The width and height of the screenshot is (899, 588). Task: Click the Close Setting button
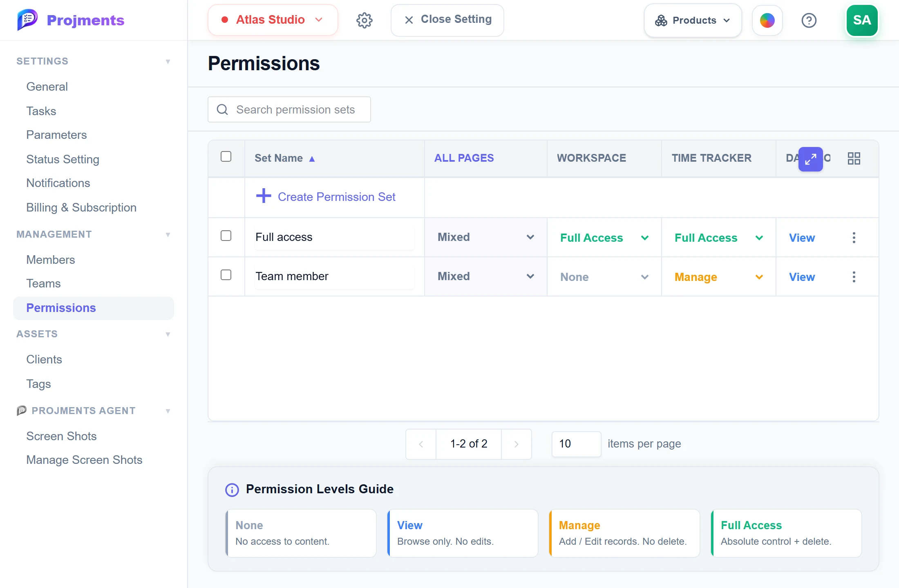(447, 20)
